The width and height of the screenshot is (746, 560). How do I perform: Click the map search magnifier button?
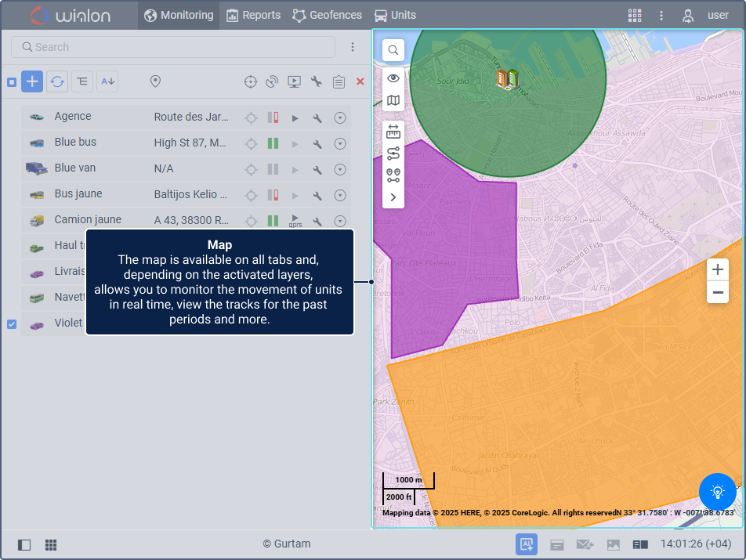pyautogui.click(x=393, y=50)
